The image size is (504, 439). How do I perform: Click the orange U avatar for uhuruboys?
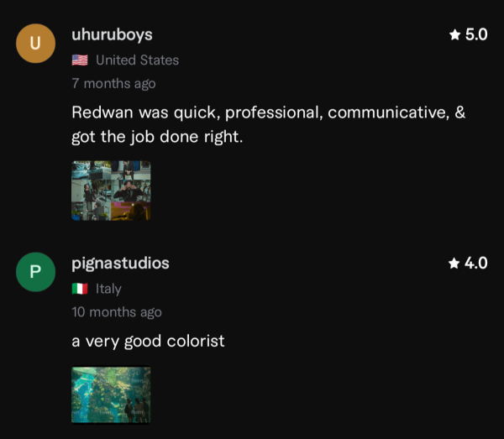click(x=35, y=44)
